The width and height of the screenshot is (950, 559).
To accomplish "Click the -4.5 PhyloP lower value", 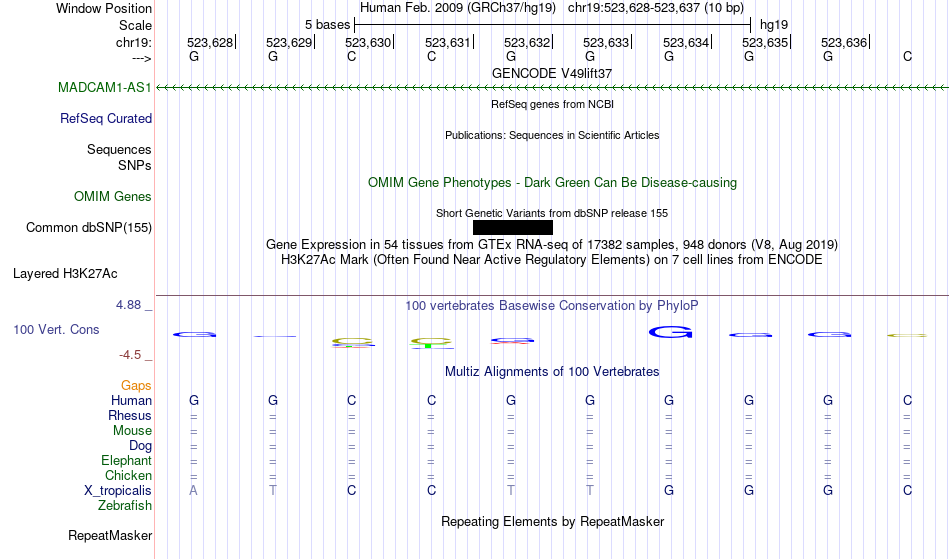I will 130,354.
